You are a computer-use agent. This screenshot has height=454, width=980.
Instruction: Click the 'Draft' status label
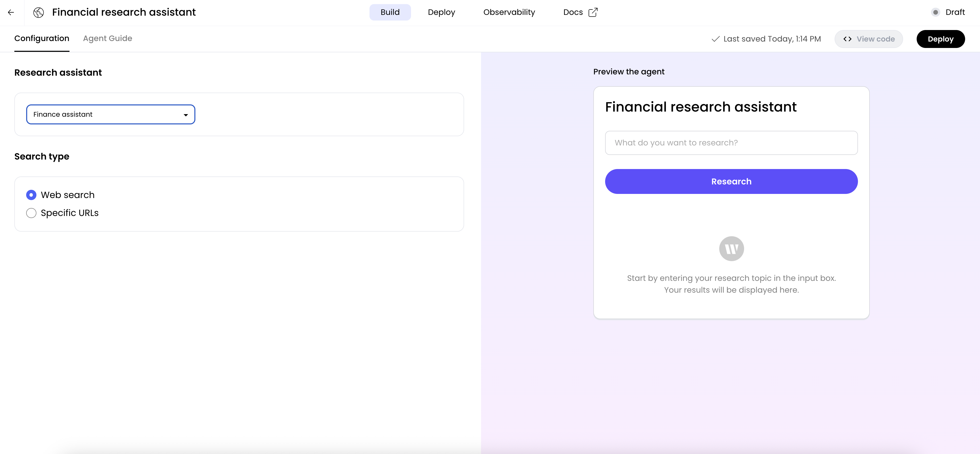[x=955, y=12]
